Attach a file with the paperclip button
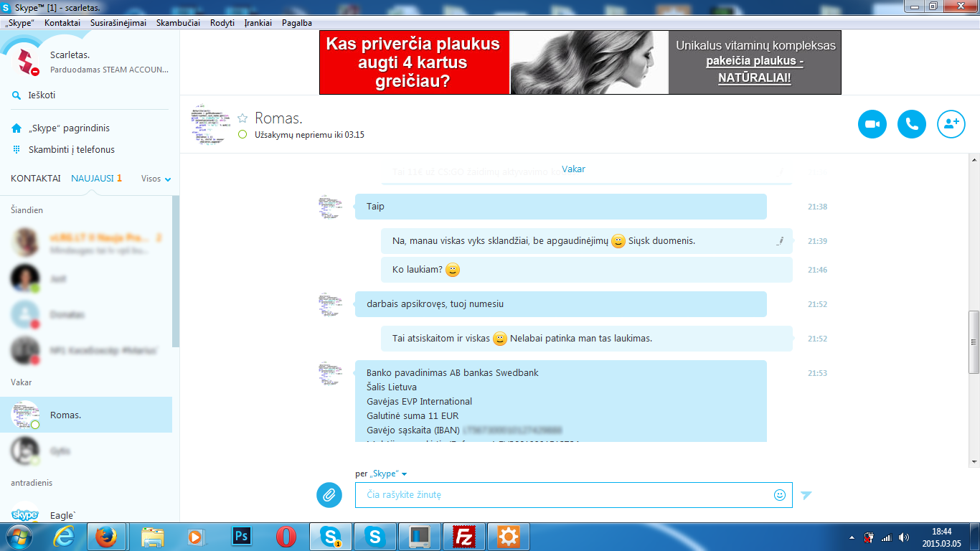The height and width of the screenshot is (551, 980). click(x=329, y=494)
